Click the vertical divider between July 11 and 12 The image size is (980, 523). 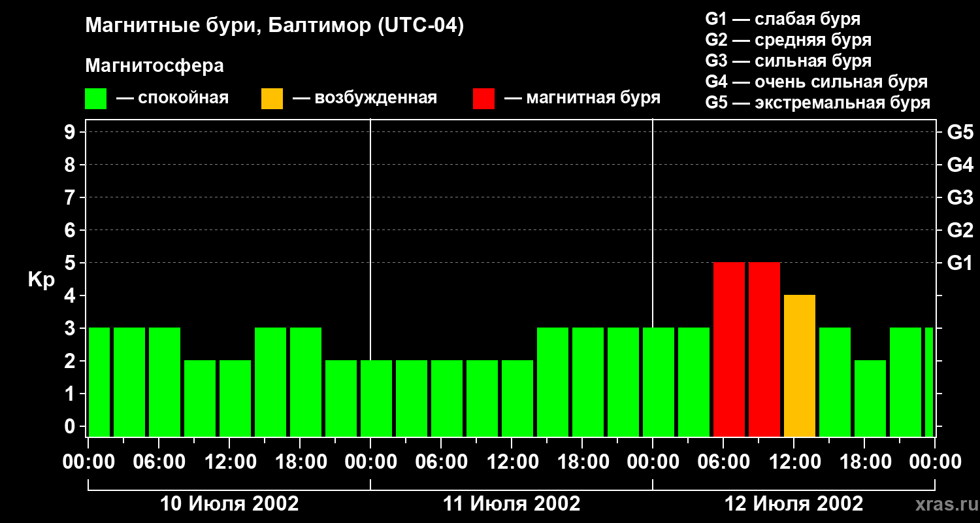(x=653, y=278)
